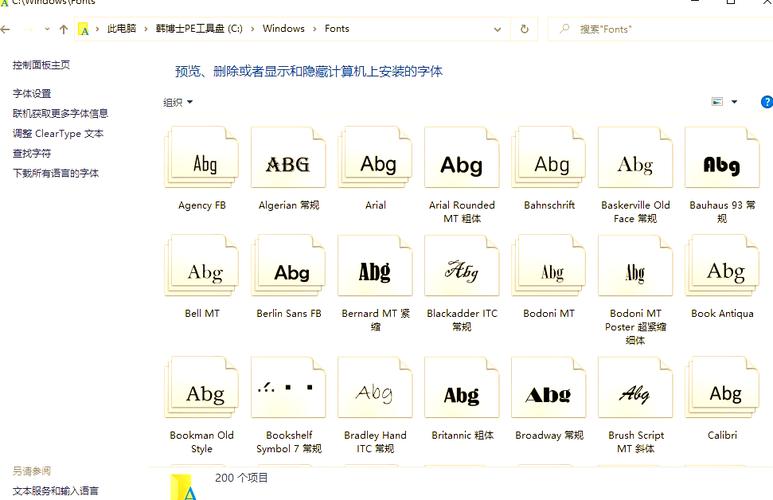Select the Bauhaus 93 font icon
The image size is (773, 500).
click(x=722, y=157)
